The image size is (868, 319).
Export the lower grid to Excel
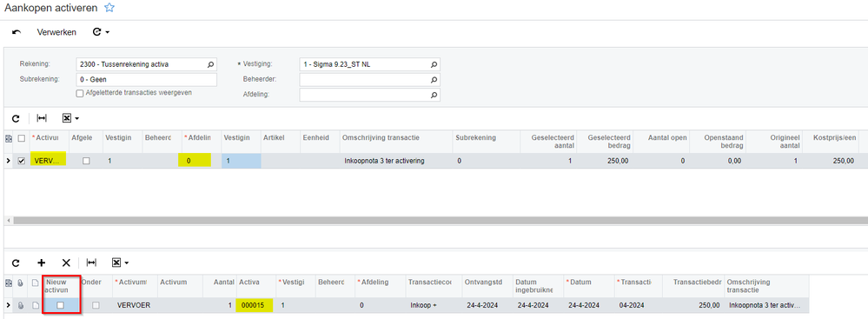[x=117, y=263]
